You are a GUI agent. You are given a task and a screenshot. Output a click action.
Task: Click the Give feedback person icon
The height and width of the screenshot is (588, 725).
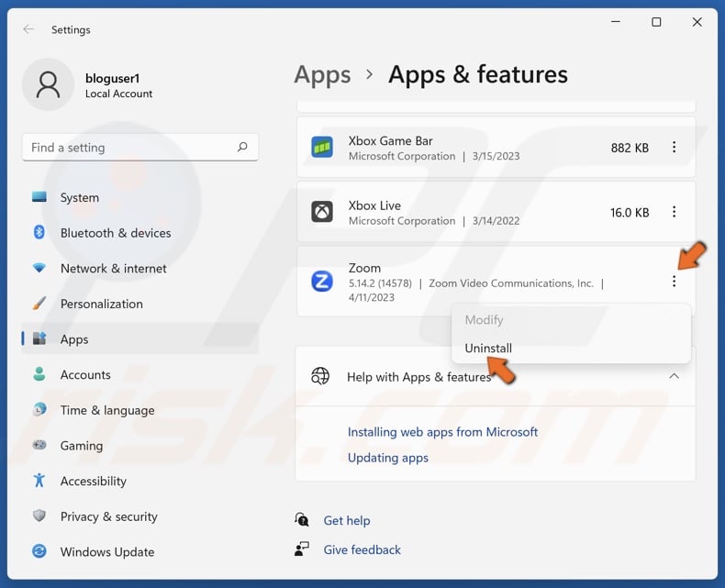pos(301,549)
